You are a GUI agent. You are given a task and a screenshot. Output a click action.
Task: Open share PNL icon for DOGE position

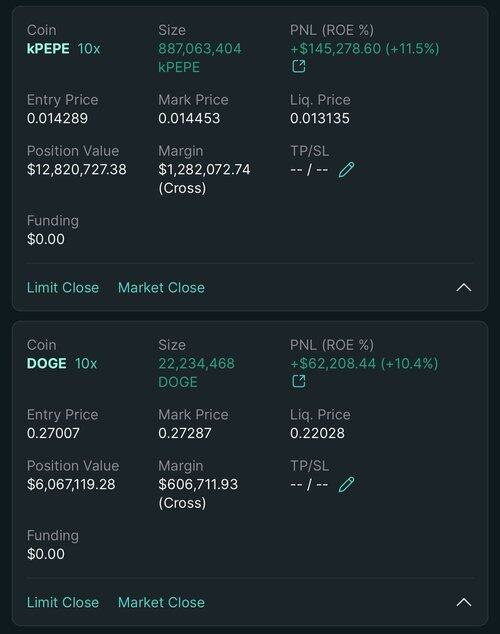click(x=299, y=381)
